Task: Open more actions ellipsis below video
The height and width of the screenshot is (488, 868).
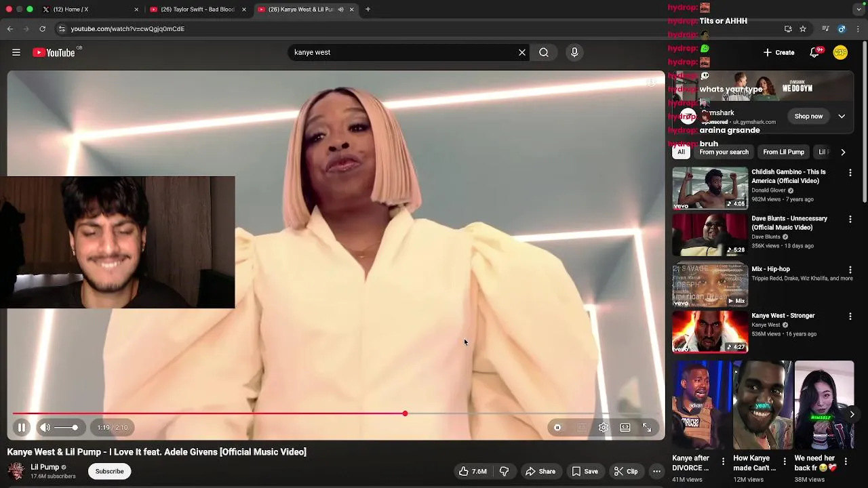Action: point(656,471)
